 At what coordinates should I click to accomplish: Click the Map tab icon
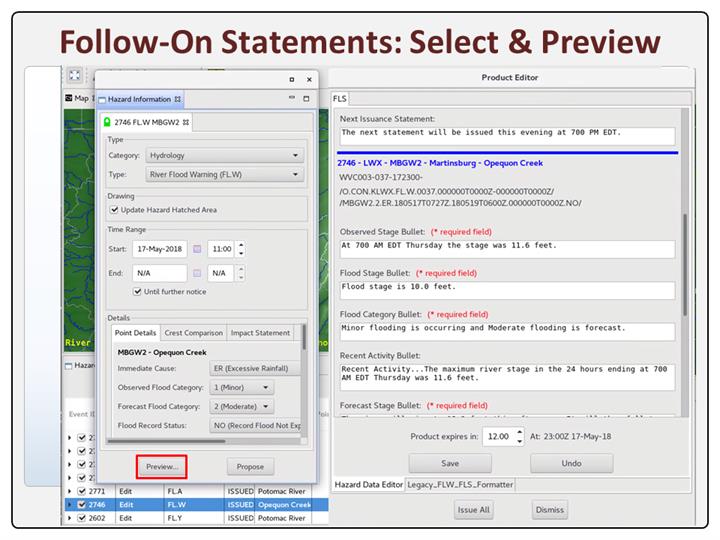coord(69,98)
